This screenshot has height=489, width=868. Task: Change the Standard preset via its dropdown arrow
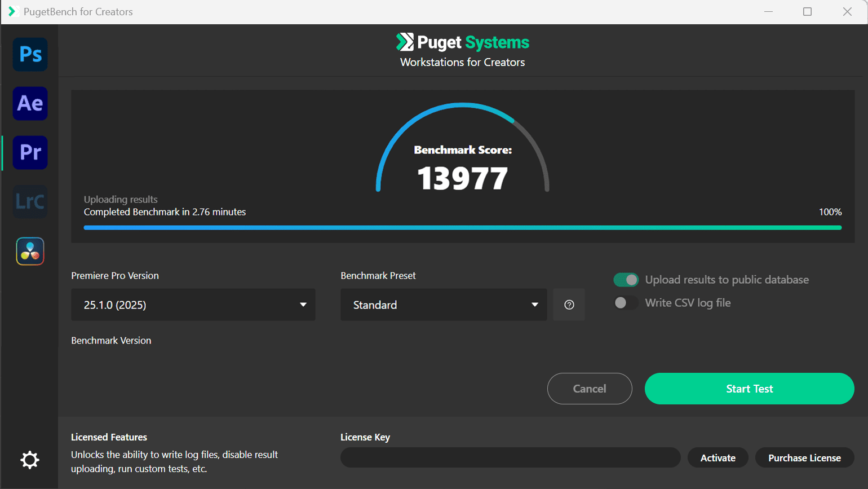click(534, 305)
